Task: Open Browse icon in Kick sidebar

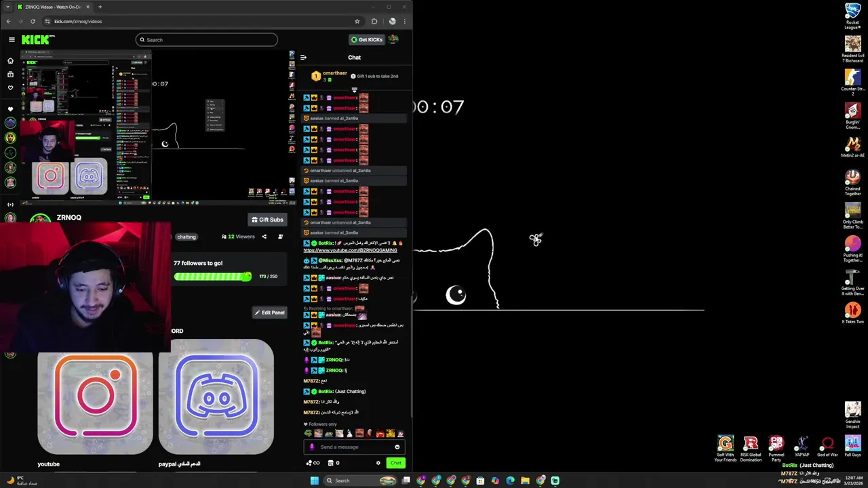Action: click(10, 74)
